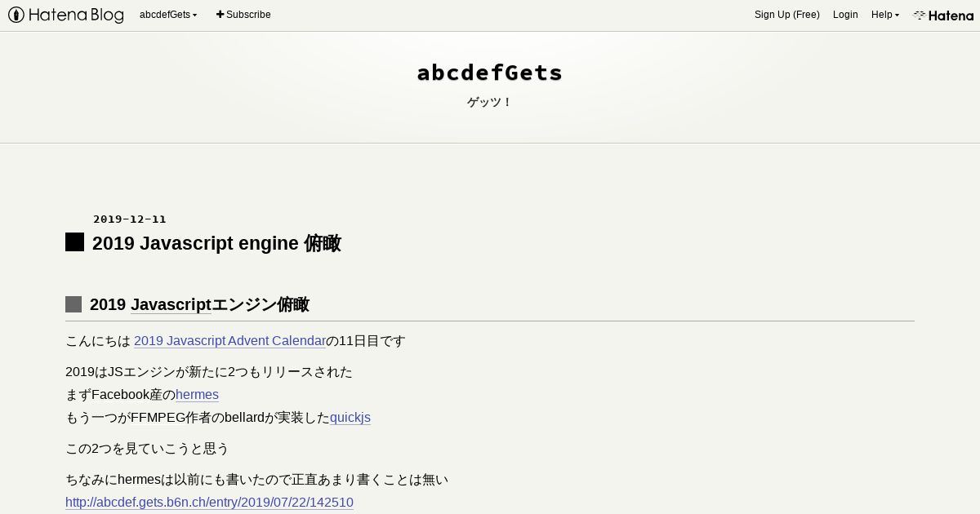Follow the hermes link

point(197,395)
